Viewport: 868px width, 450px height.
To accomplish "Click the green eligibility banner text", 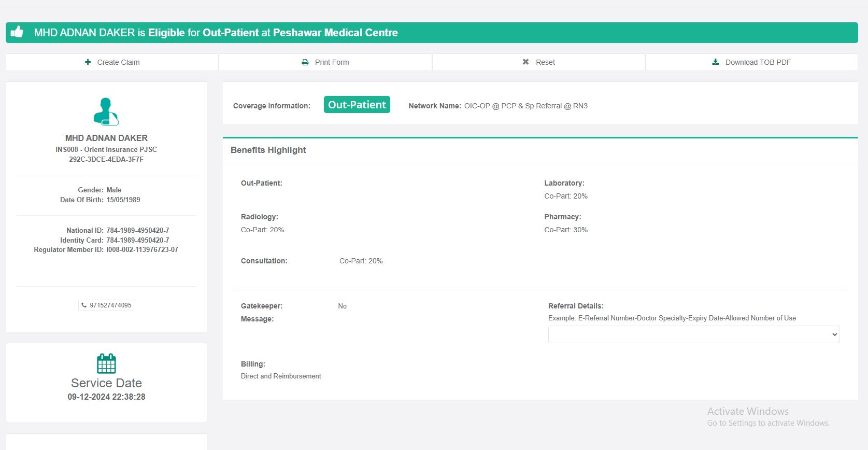I will pos(216,33).
